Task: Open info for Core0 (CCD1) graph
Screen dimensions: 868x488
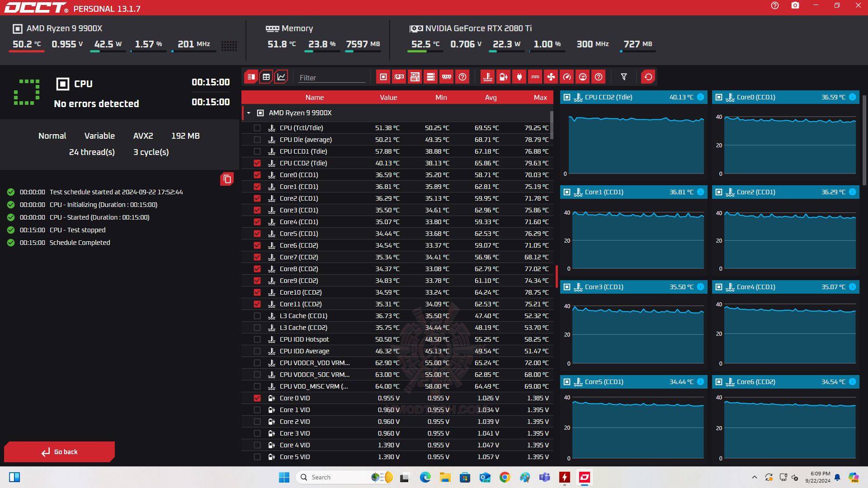Action: pyautogui.click(x=852, y=97)
